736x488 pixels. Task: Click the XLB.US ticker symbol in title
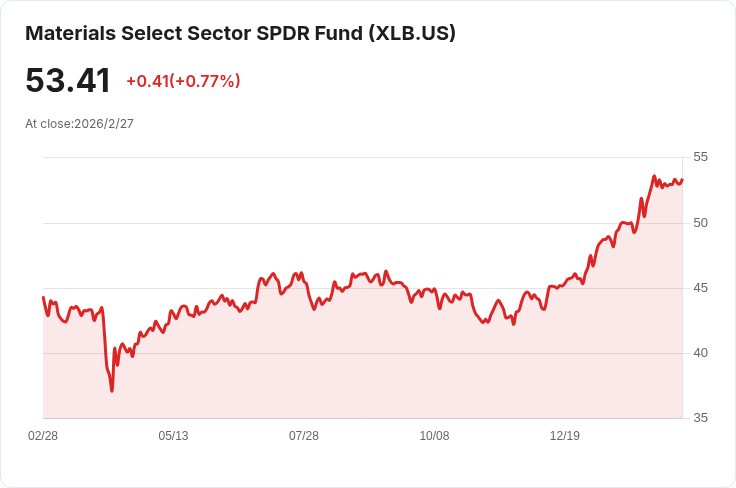click(x=412, y=33)
